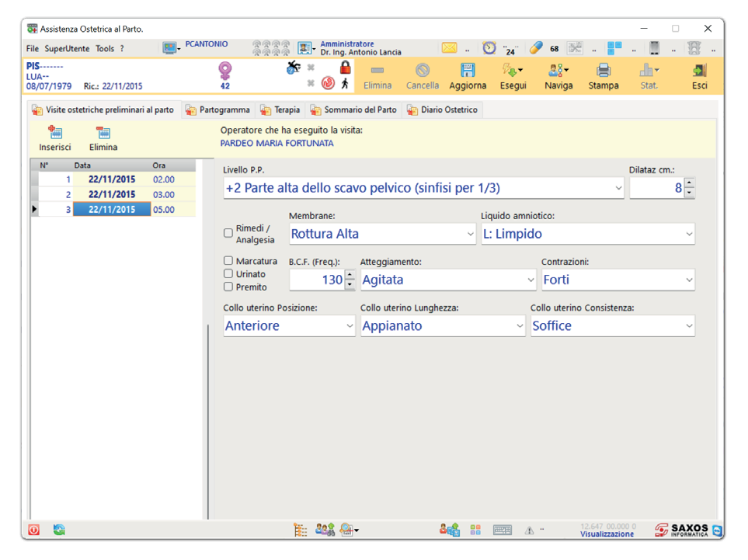Click the Visualizzazione status label

607,534
